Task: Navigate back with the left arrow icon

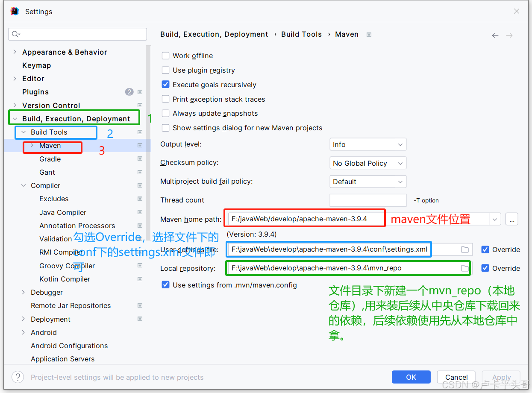Action: pos(495,35)
